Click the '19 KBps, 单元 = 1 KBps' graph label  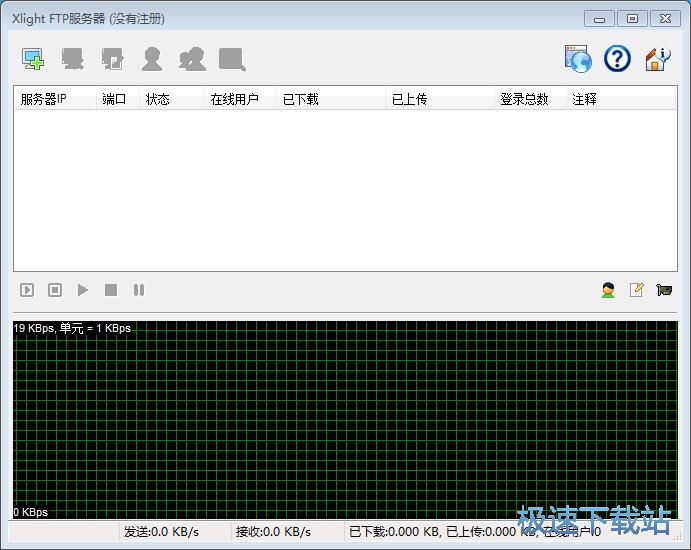(x=72, y=328)
